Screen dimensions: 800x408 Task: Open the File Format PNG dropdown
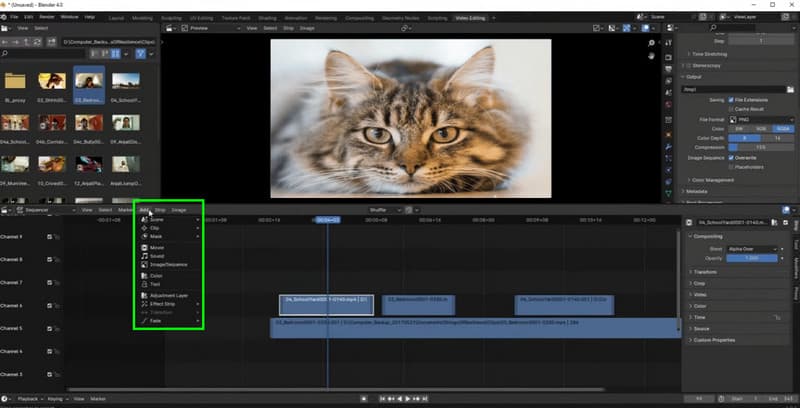click(761, 120)
